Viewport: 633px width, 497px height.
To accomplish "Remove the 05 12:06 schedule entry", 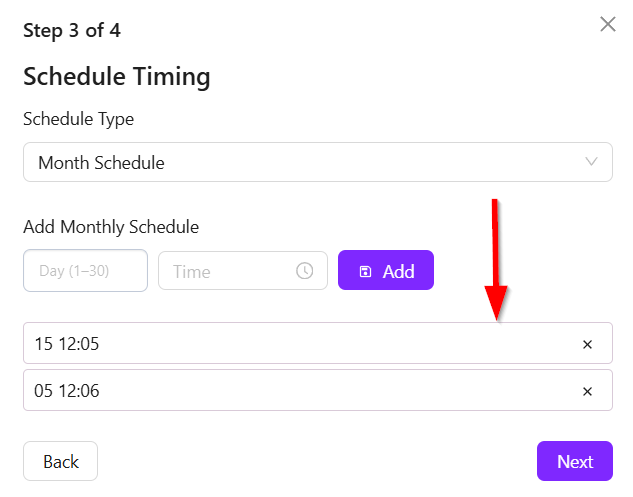I will [x=587, y=391].
